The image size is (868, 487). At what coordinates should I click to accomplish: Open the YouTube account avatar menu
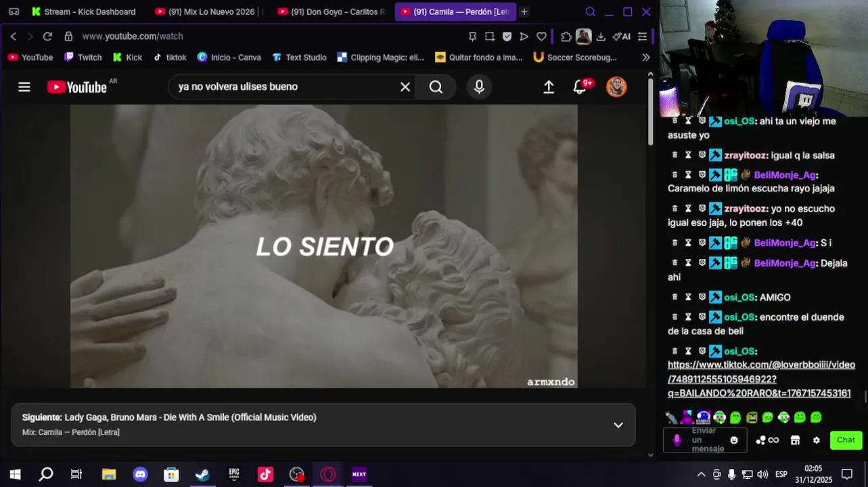616,87
